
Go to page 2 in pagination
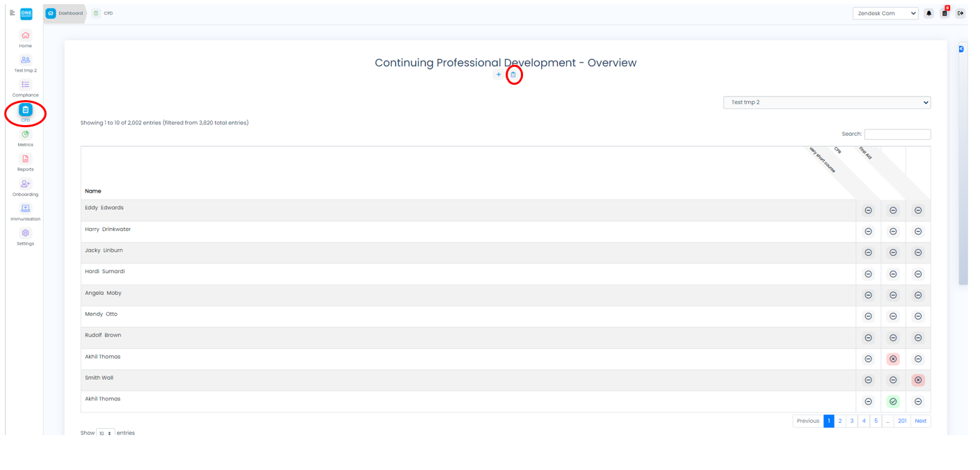(x=840, y=421)
